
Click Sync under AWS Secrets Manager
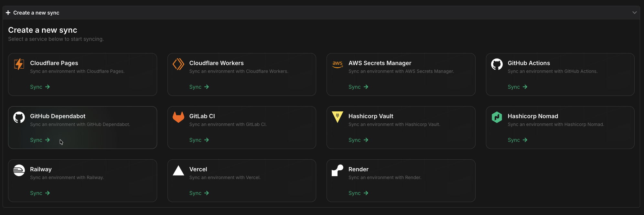click(358, 87)
